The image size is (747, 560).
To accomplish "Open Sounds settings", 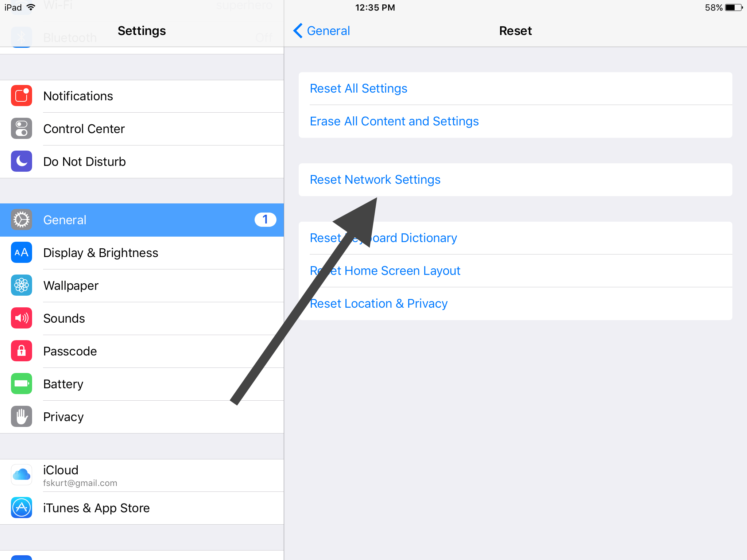I will 141,318.
